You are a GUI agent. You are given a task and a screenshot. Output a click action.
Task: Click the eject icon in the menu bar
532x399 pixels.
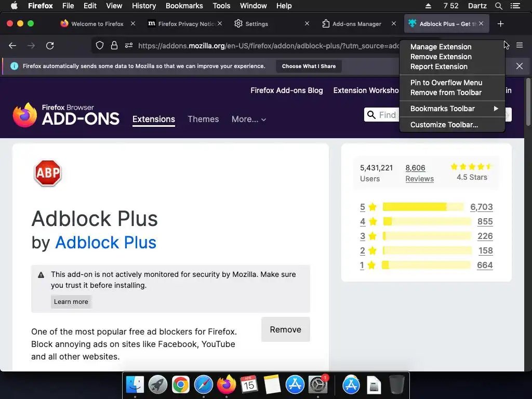[428, 6]
